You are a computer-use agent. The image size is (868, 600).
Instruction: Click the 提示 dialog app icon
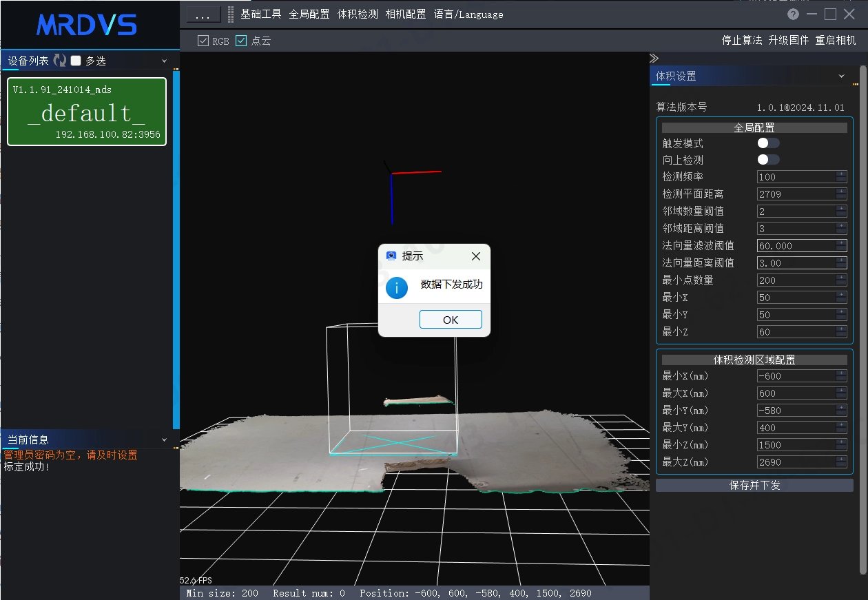point(391,256)
